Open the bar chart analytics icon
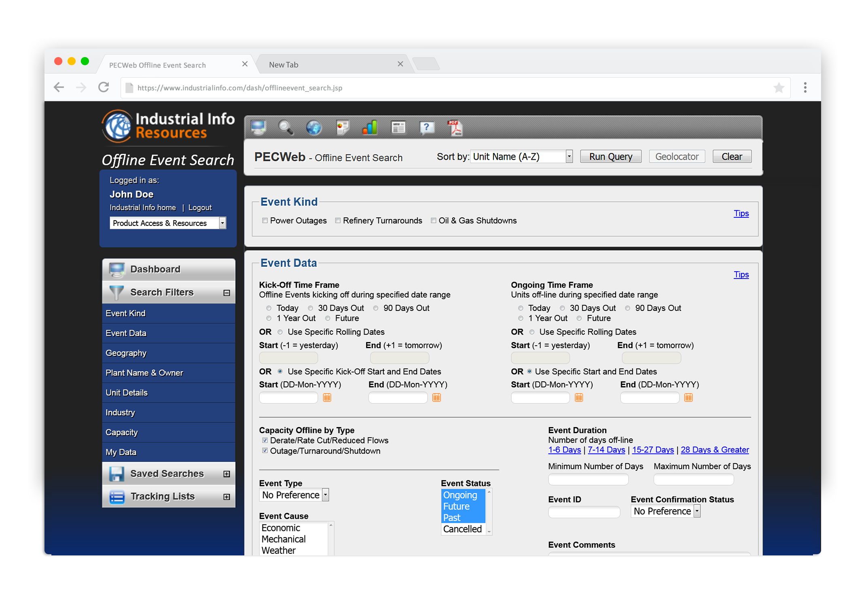This screenshot has height=589, width=868. 370,128
